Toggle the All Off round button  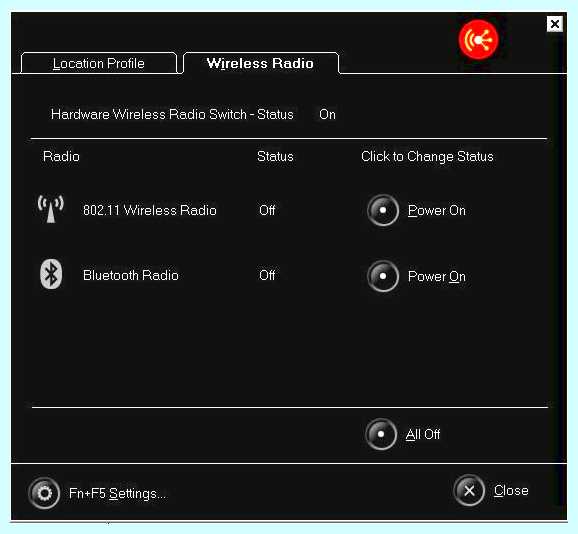tap(381, 434)
